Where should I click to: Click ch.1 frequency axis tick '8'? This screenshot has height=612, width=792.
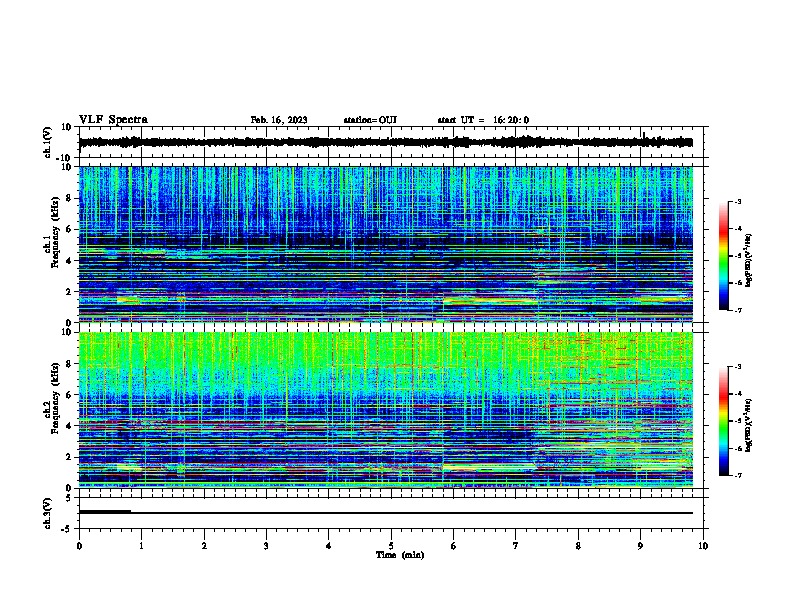(69, 198)
